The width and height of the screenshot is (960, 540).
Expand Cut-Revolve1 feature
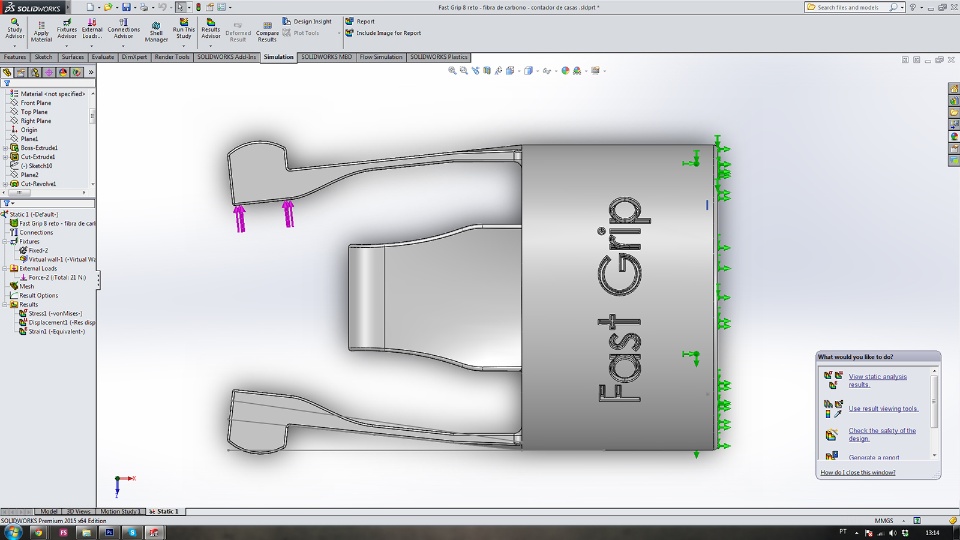pos(6,184)
